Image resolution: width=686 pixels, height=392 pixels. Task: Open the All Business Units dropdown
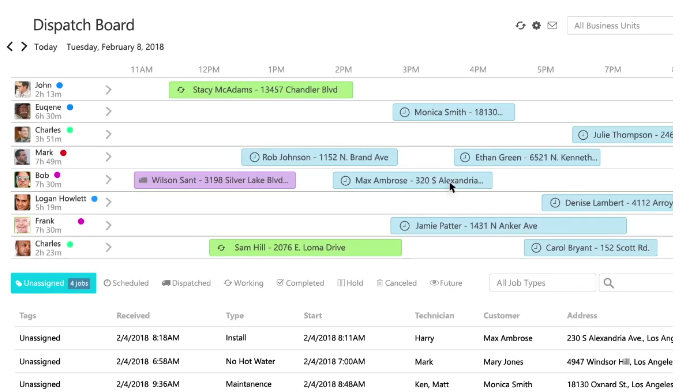pos(620,25)
